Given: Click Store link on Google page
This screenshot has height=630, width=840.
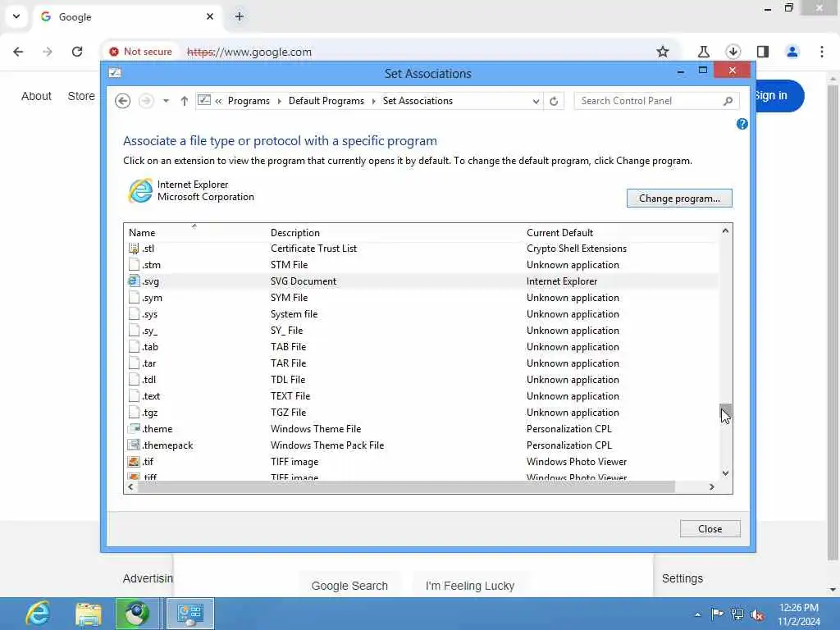Looking at the screenshot, I should click(81, 96).
